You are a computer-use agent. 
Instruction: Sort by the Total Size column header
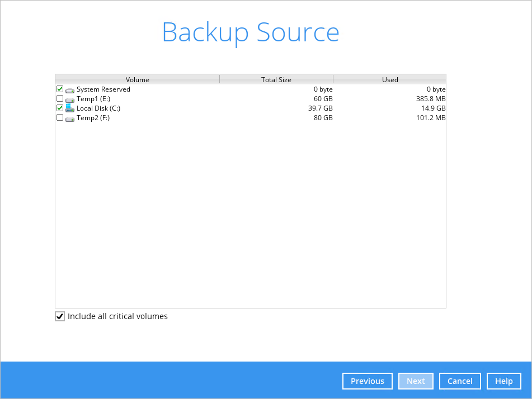(276, 79)
